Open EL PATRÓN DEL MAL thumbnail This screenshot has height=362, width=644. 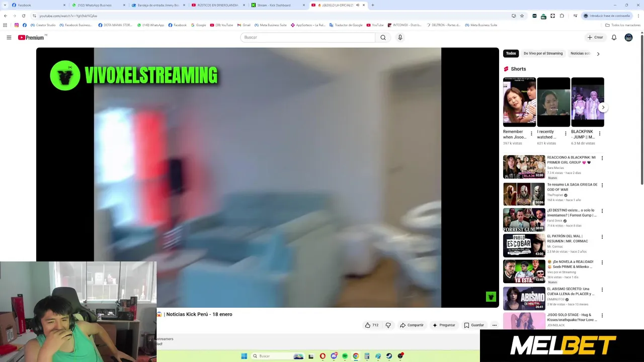[524, 245]
